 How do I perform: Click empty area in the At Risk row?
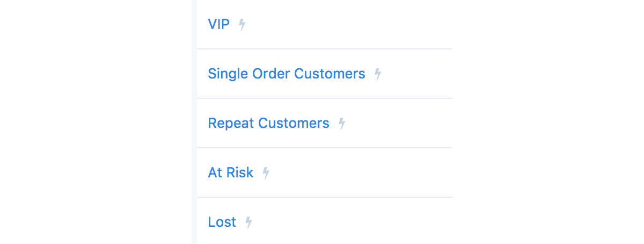pyautogui.click(x=365, y=173)
